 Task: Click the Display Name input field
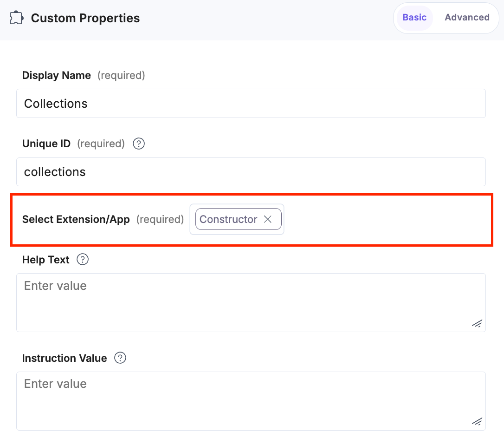[x=251, y=103]
